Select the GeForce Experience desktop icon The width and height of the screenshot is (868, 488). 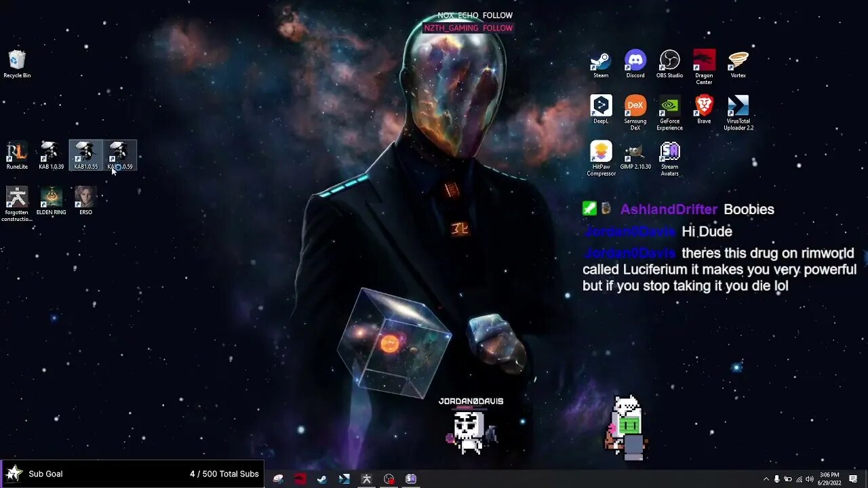click(669, 113)
